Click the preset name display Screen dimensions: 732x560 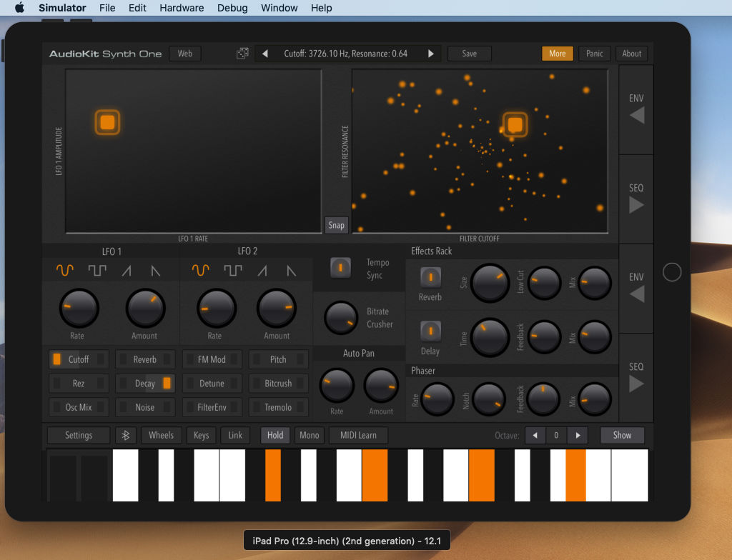coord(345,54)
